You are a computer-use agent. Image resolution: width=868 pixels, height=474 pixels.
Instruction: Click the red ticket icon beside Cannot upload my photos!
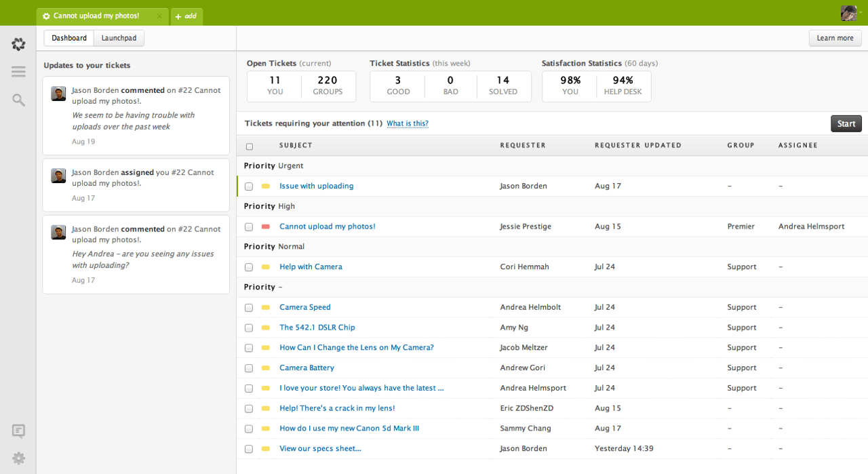click(264, 226)
